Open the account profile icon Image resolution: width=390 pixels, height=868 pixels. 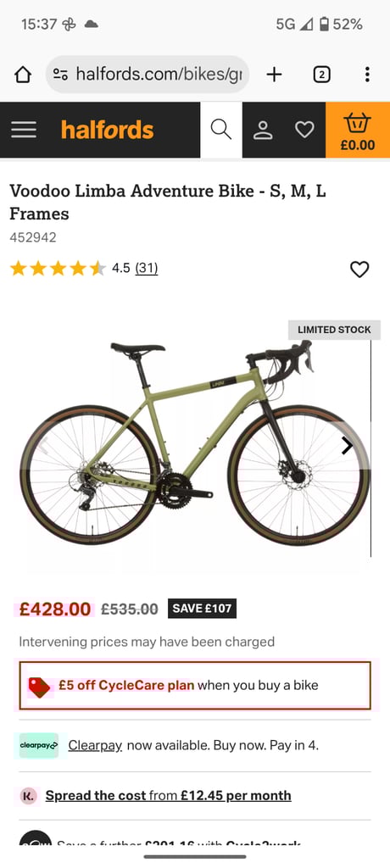[x=263, y=130]
